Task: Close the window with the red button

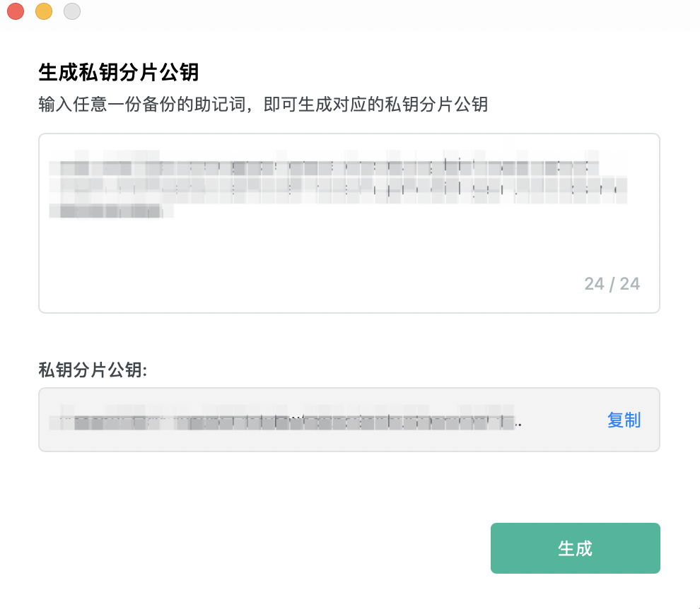Action: [x=16, y=11]
